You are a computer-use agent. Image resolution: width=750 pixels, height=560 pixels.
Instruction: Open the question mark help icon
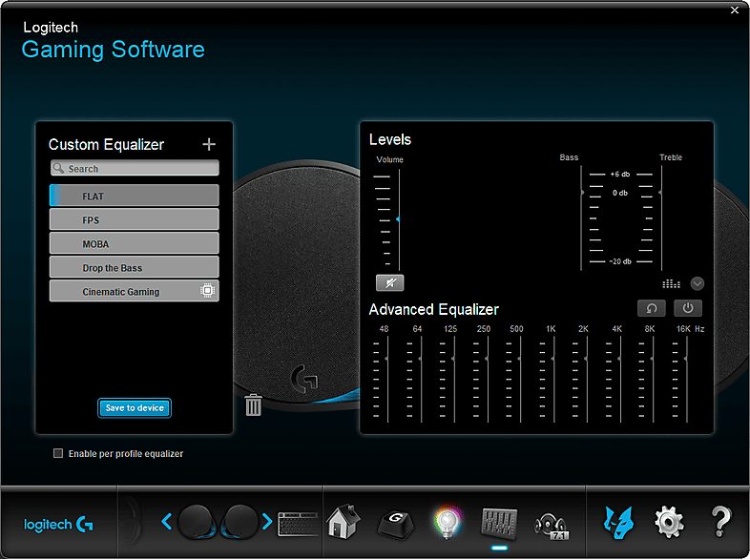(721, 522)
